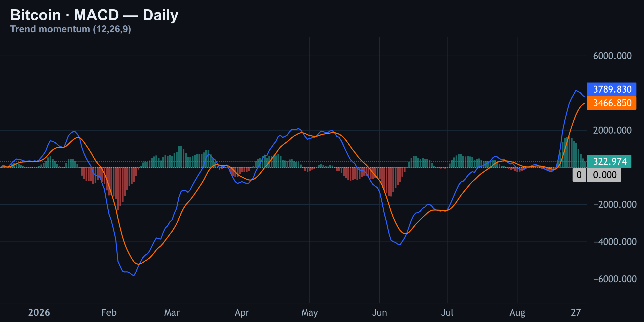The height and width of the screenshot is (322, 644).
Task: Click the Jul time axis label
Action: pos(447,312)
